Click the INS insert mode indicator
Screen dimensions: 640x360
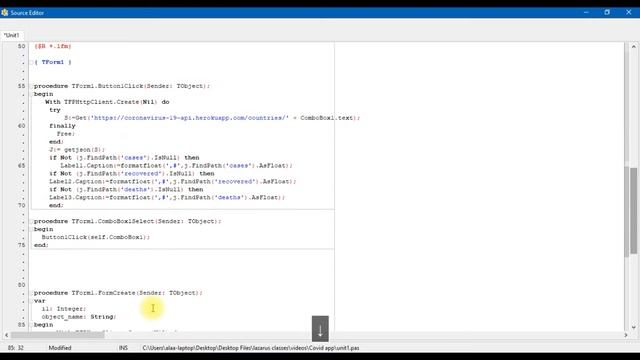pyautogui.click(x=123, y=348)
